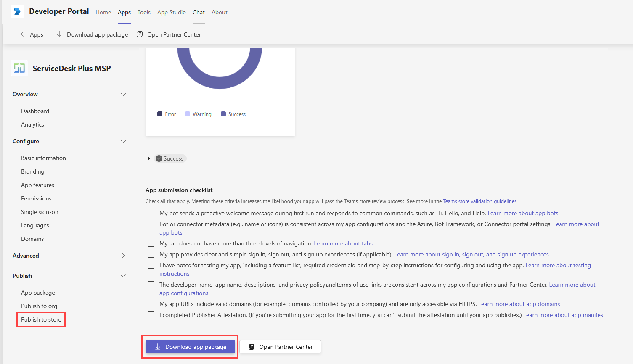Click the download arrow inside the purple button
This screenshot has height=364, width=633.
[158, 346]
